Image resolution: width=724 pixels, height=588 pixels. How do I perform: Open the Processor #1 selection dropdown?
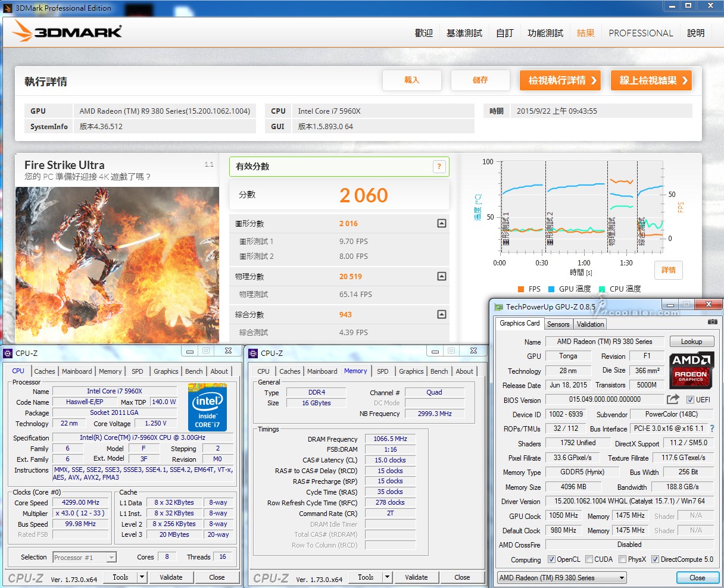85,558
